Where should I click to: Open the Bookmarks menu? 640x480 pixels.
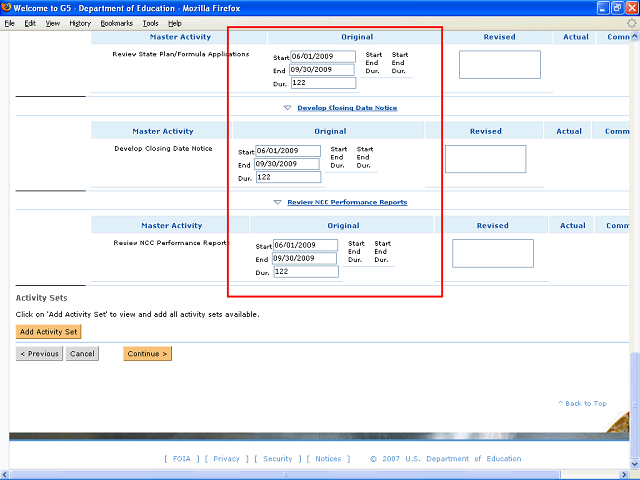117,23
